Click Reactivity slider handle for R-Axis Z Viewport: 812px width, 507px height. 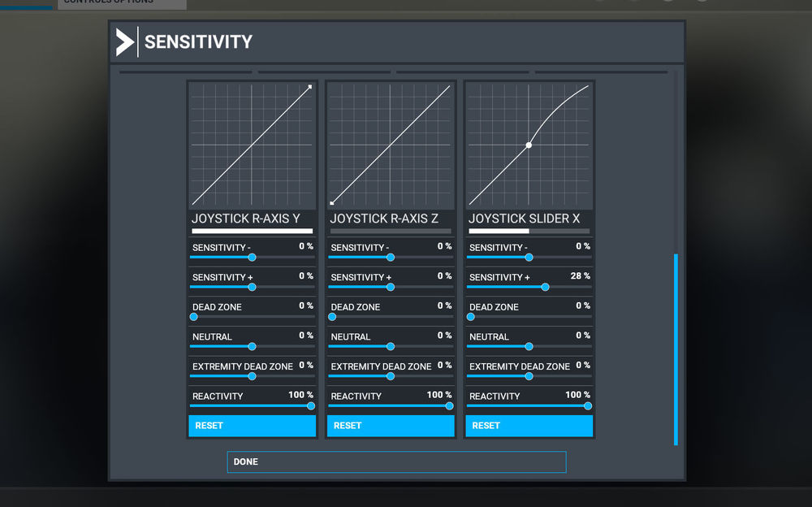coord(449,405)
